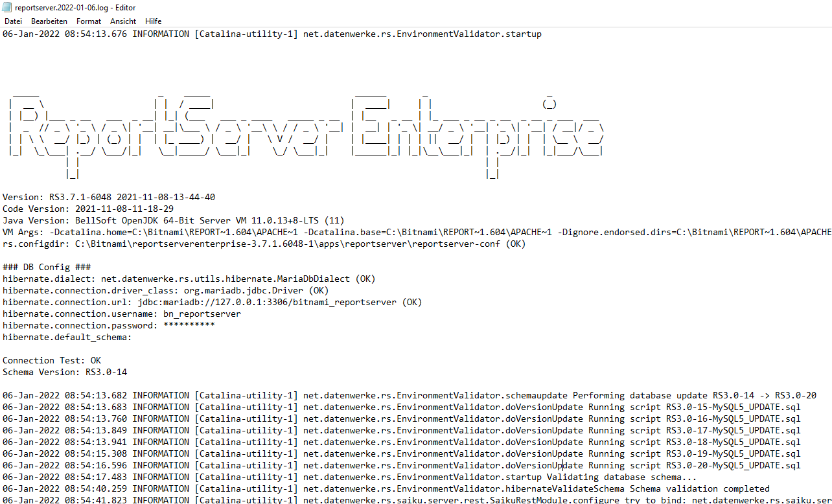This screenshot has height=504, width=832.
Task: Click the 'Code Version: 2021-11-08-11-18-29' line
Action: [88, 209]
